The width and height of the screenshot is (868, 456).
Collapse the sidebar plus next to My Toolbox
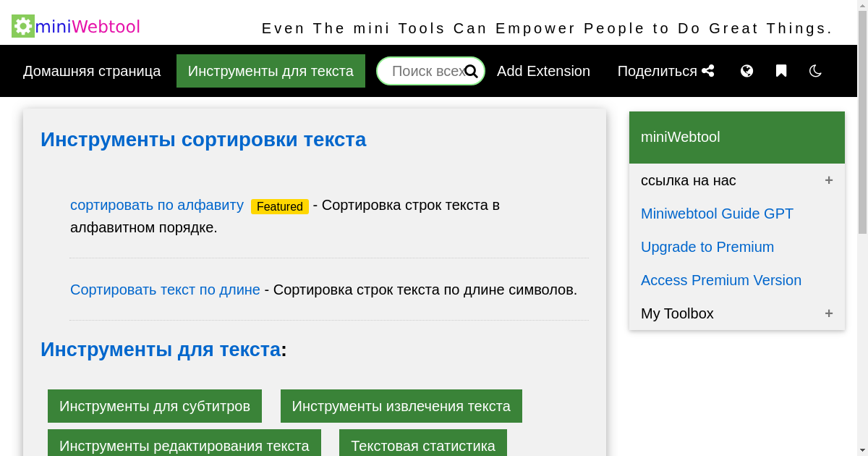pyautogui.click(x=829, y=313)
